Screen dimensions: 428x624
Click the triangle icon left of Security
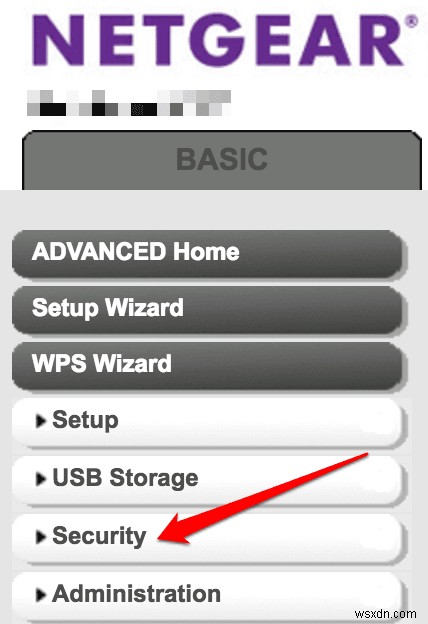point(40,536)
